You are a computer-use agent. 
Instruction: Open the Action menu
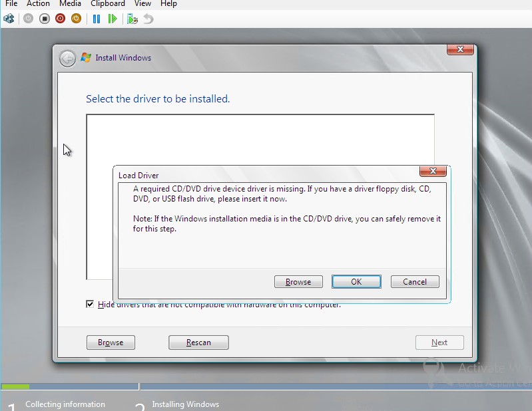click(x=38, y=4)
